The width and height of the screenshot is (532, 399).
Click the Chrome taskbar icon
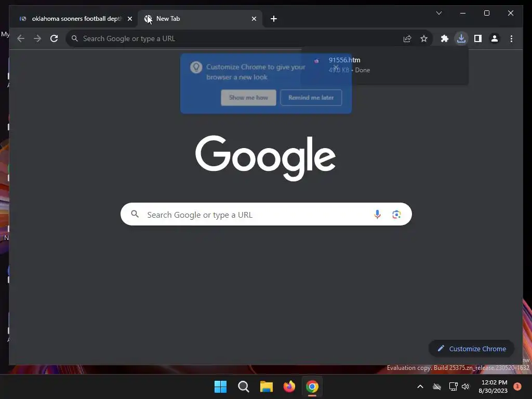pyautogui.click(x=312, y=387)
